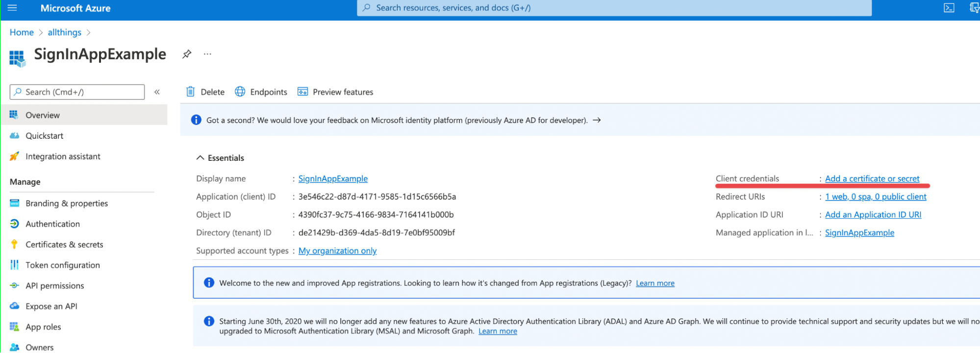Select the Application (client) ID value
This screenshot has width=980, height=353.
pyautogui.click(x=377, y=197)
